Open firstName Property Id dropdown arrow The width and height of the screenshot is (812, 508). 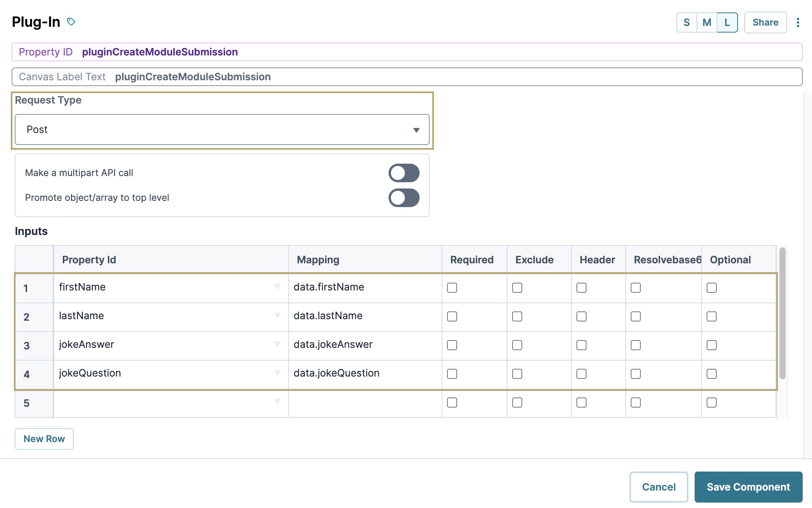click(277, 287)
